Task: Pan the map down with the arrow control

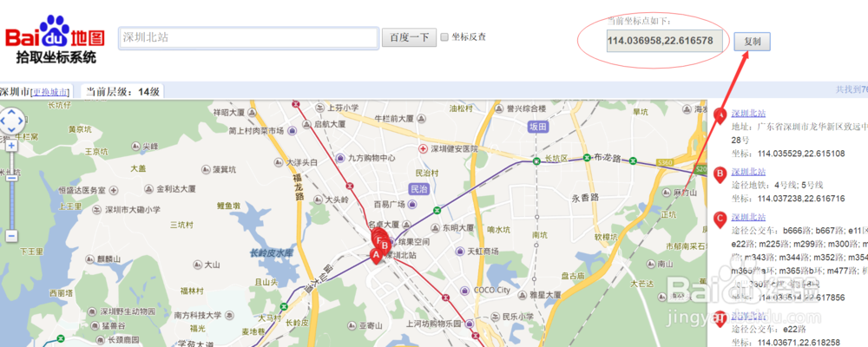Action: pos(11,129)
